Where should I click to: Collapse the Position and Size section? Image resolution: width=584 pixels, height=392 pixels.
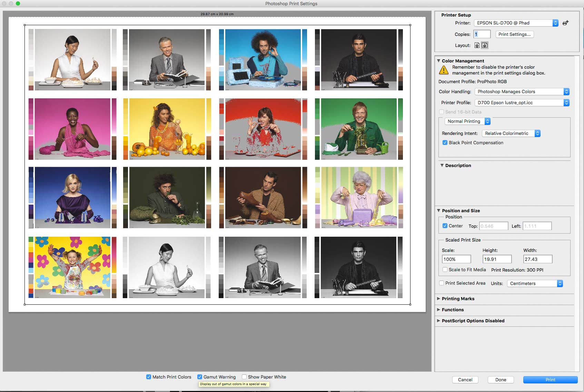[x=439, y=210]
